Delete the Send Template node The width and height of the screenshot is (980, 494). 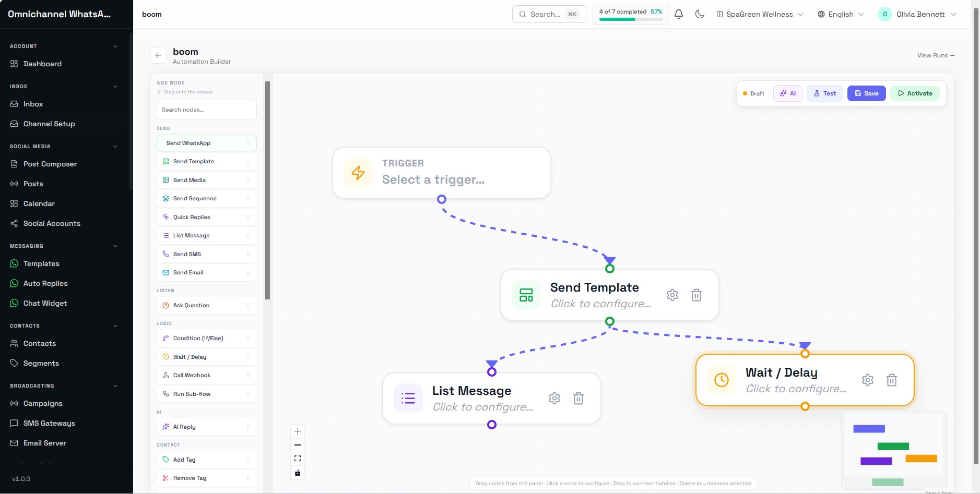point(696,295)
